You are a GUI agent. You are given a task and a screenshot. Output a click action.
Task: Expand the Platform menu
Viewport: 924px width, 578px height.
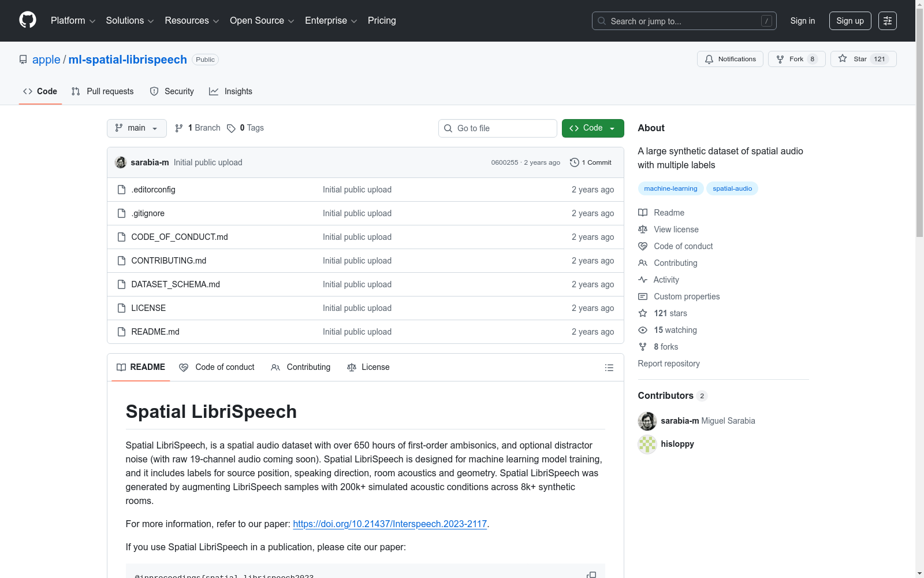tap(73, 21)
